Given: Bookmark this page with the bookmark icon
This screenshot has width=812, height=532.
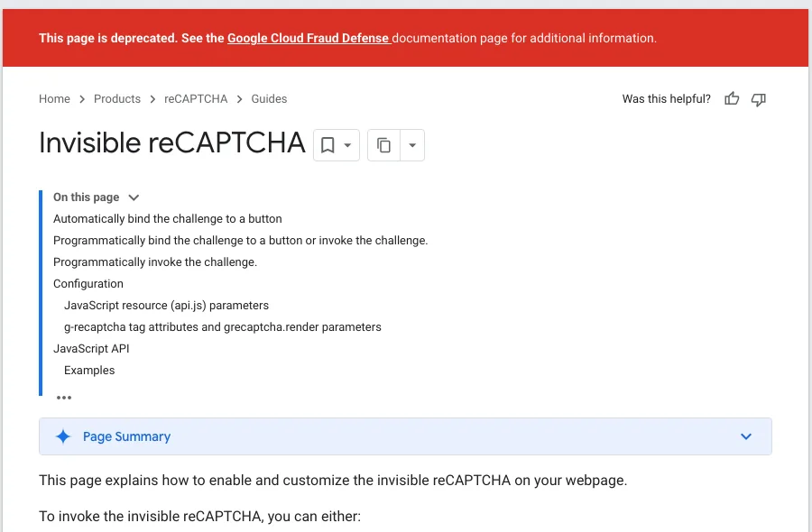Looking at the screenshot, I should pos(328,145).
